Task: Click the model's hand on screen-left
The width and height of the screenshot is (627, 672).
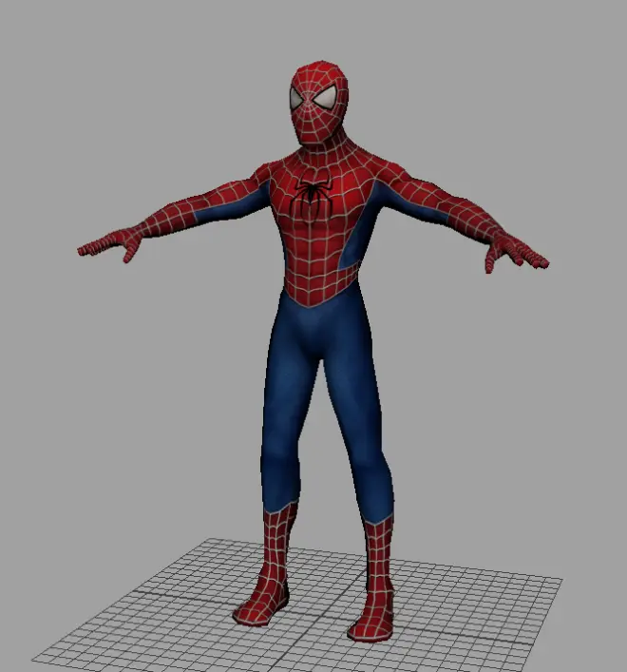Action: (106, 244)
